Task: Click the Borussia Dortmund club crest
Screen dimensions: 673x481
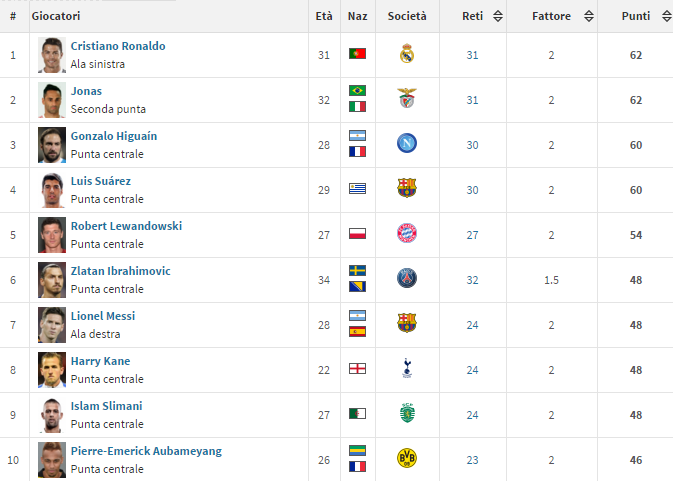Action: click(406, 458)
